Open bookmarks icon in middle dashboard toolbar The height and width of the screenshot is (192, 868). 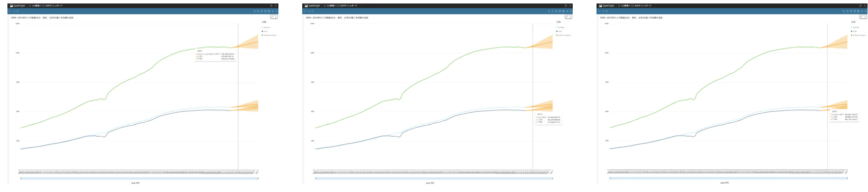[x=553, y=11]
